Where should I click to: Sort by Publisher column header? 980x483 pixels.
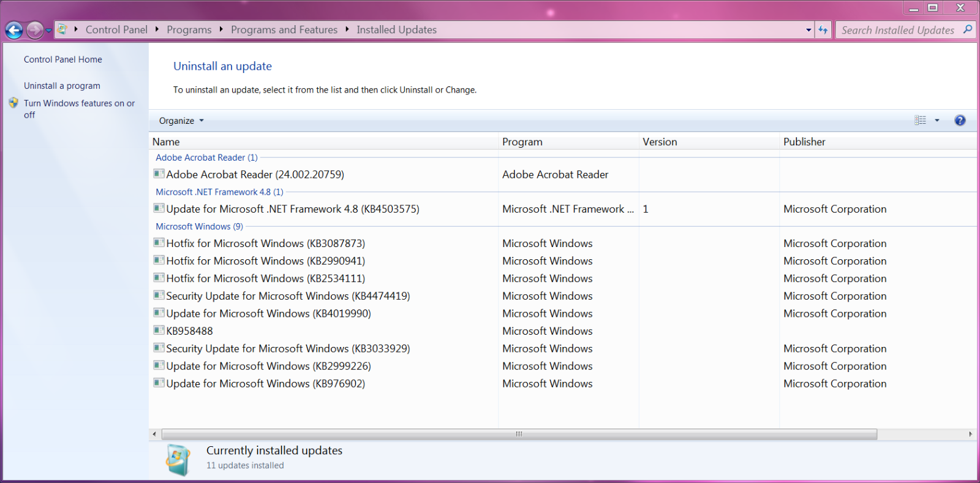pyautogui.click(x=878, y=142)
